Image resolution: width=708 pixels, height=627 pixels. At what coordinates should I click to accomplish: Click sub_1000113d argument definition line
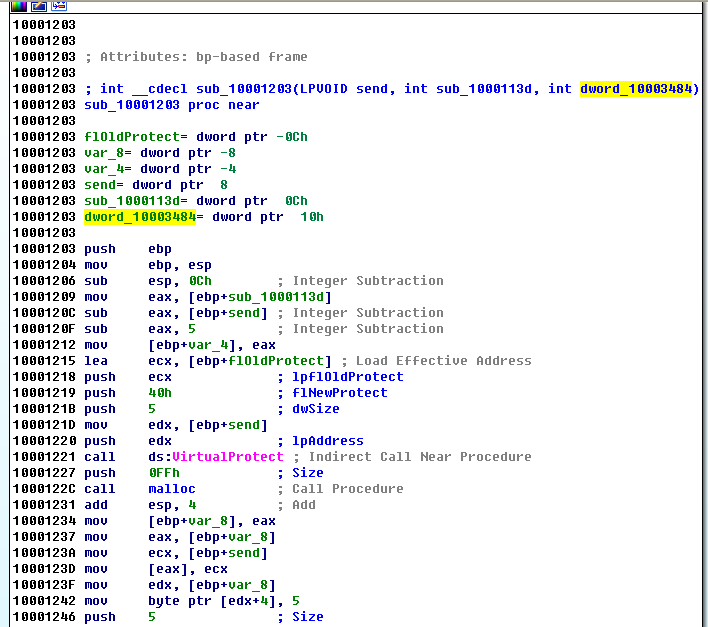(x=196, y=201)
